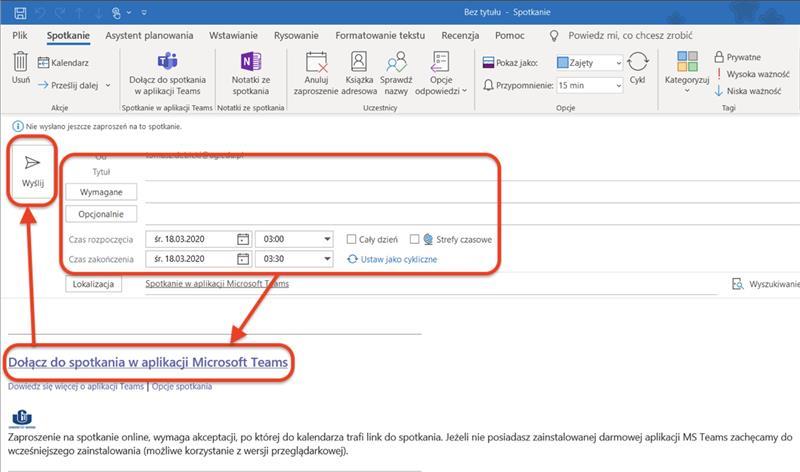The image size is (800, 472).
Task: Click Dołącz do spotkania Teams ribbon icon
Action: pyautogui.click(x=168, y=62)
